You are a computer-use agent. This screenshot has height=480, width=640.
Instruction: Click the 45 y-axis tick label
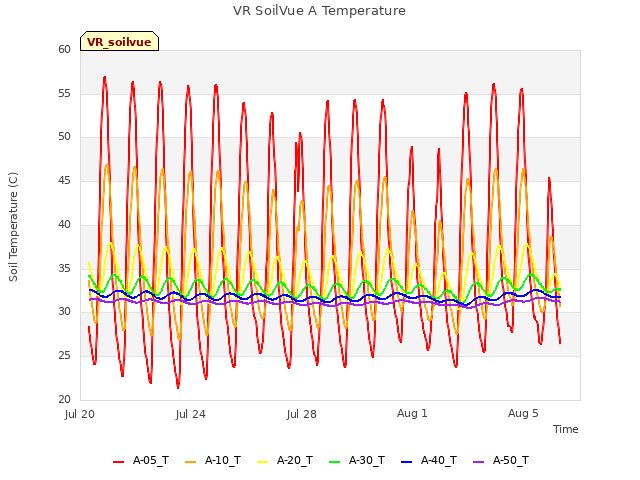64,180
